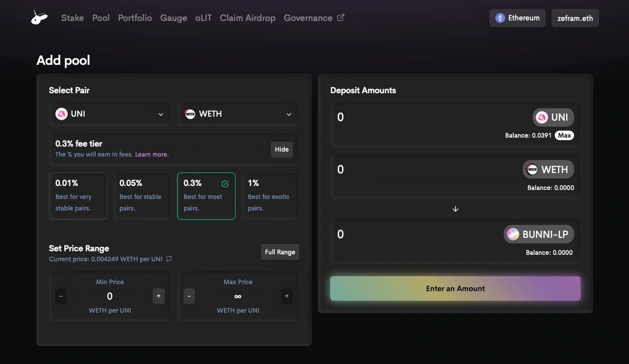Increase Max Price with plus button
Viewport: 629px width, 364px height.
(x=287, y=296)
